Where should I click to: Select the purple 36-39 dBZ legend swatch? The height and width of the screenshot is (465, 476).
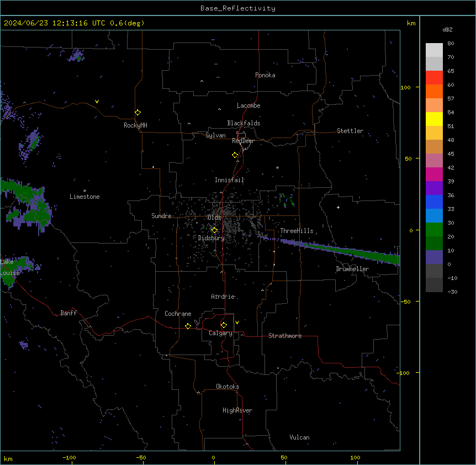click(x=434, y=188)
